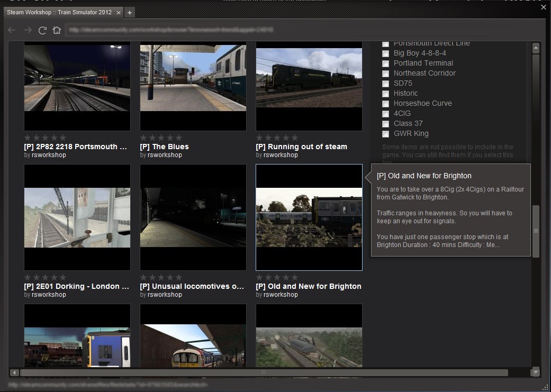551x392 pixels.
Task: Click the Old and New for Brighton thumbnail
Action: coord(309,217)
